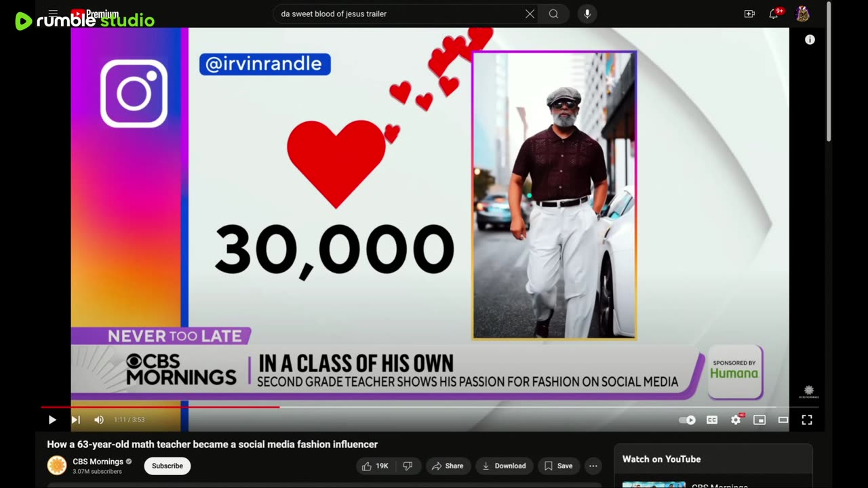Image resolution: width=868 pixels, height=488 pixels.
Task: Dislike the video
Action: click(408, 466)
